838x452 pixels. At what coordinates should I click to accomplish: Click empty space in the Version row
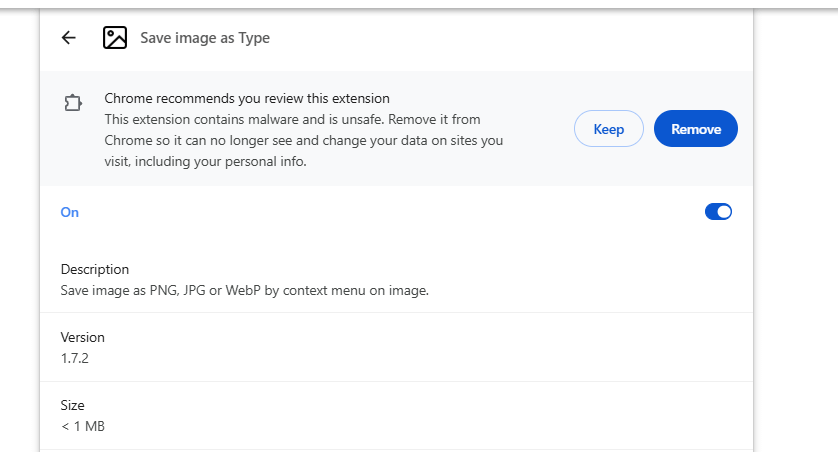coord(450,347)
